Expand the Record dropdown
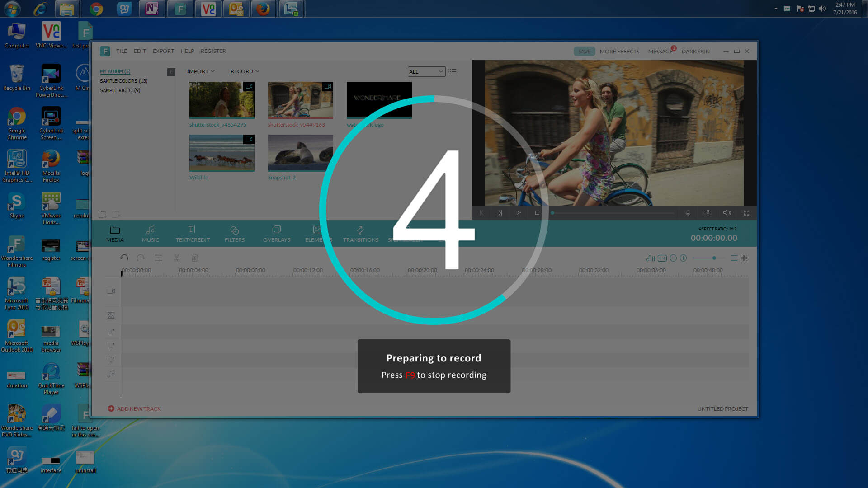 click(x=245, y=71)
